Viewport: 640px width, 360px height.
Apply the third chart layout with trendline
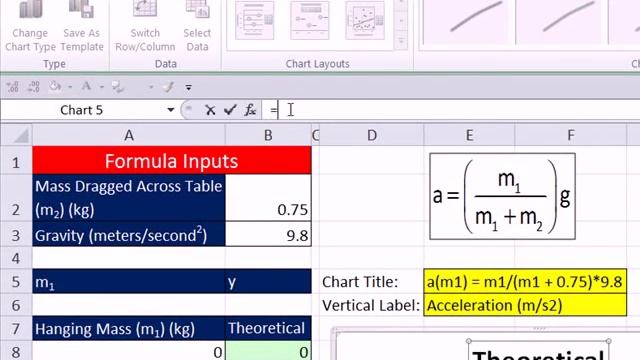[364, 20]
